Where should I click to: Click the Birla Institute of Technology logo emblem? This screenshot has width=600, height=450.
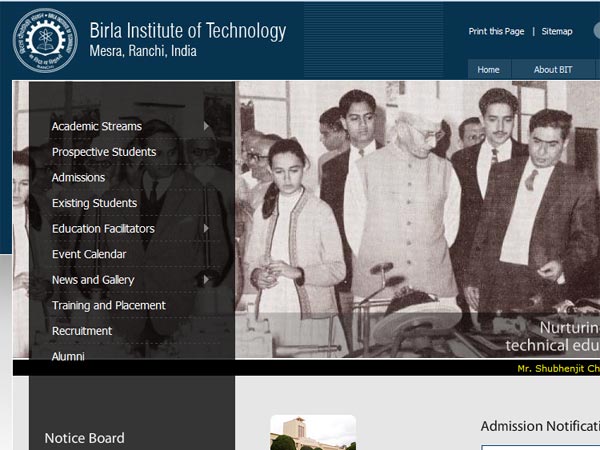click(x=44, y=40)
